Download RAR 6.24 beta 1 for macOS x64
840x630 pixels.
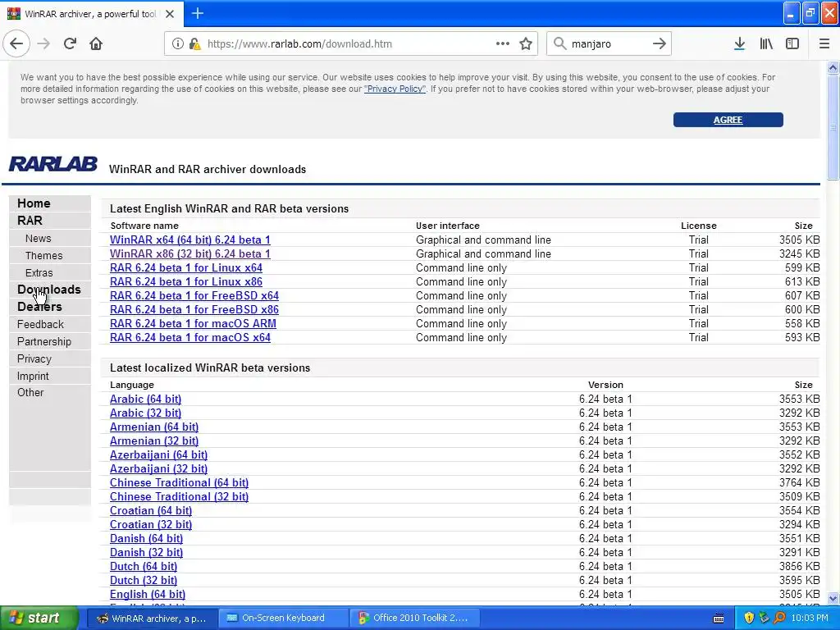[190, 337]
